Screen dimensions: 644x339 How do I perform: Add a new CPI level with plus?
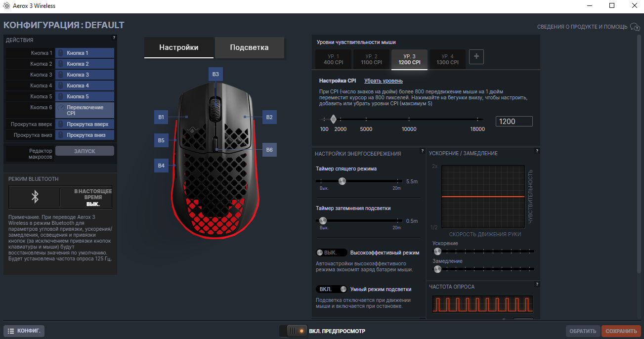tap(476, 57)
